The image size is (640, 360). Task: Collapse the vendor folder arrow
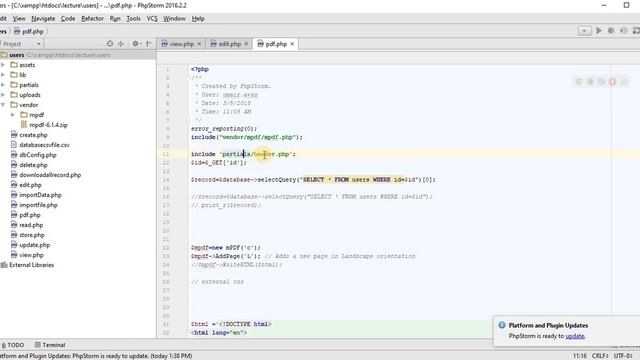3,105
